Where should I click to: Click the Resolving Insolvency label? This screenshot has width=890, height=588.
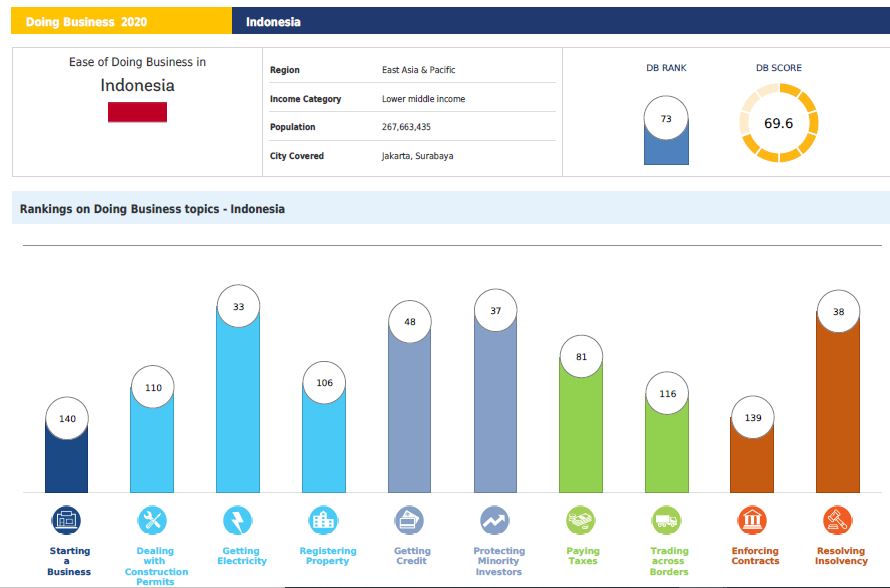tap(841, 556)
